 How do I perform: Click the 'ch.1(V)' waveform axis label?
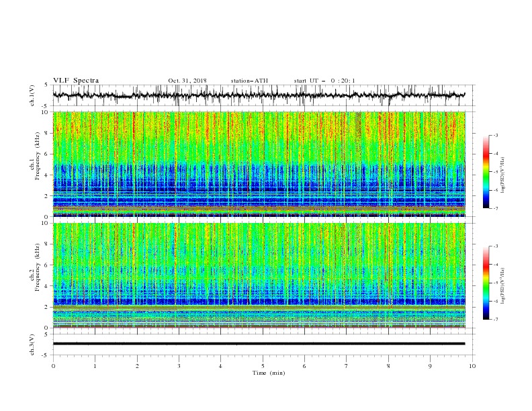coord(32,95)
